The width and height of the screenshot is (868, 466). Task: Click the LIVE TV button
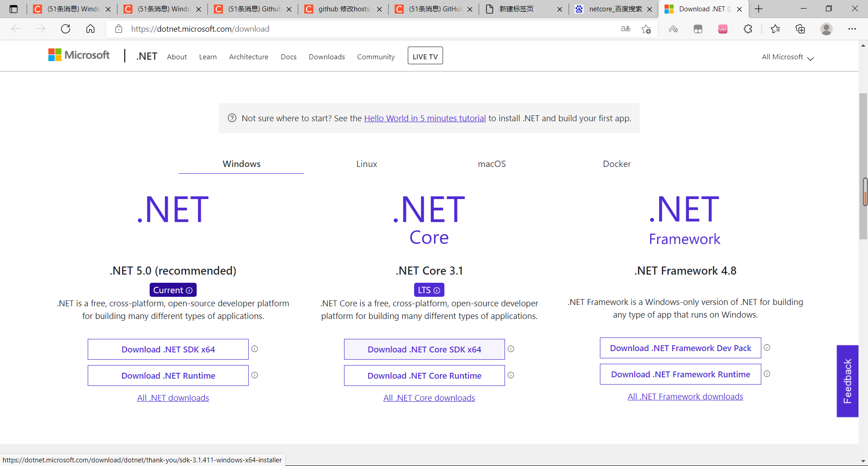pos(425,56)
